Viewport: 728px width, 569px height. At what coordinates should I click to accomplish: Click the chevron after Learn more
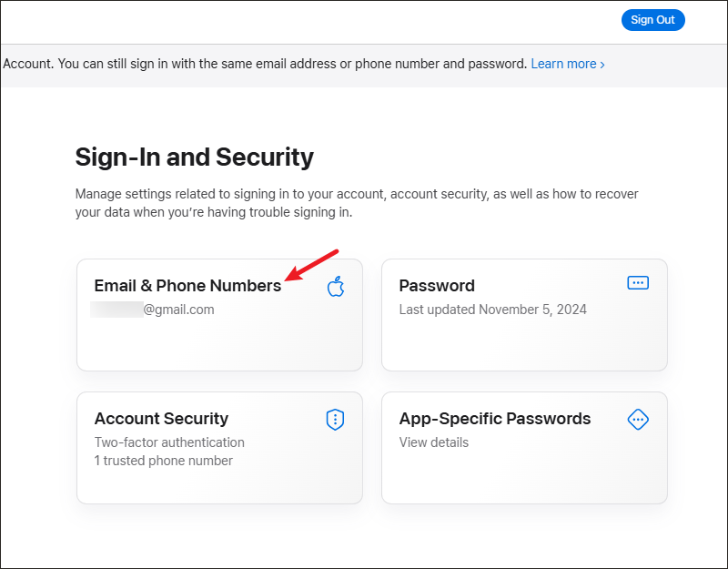602,65
